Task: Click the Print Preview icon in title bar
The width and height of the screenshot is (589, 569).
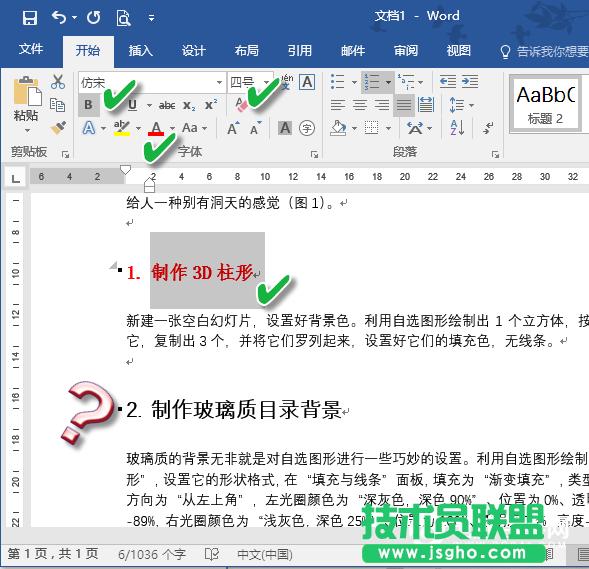Action: 123,18
